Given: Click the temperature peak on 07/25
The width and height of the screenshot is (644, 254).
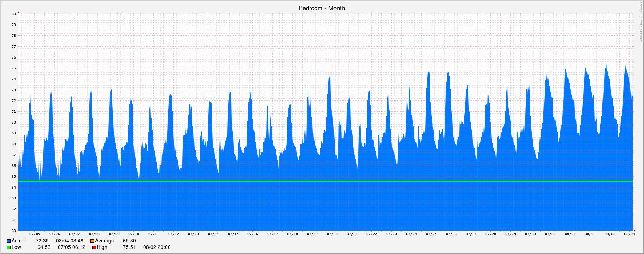Looking at the screenshot, I should pos(429,72).
